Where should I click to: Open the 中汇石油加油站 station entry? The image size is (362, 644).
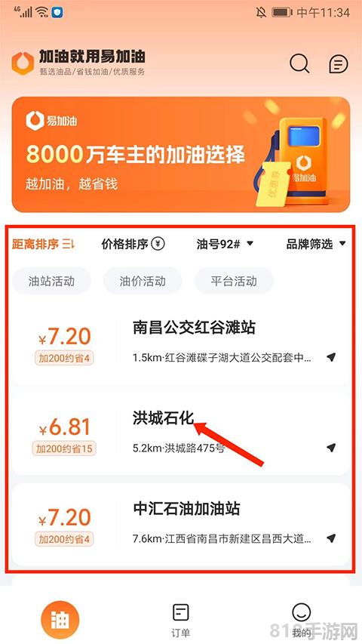pyautogui.click(x=181, y=525)
